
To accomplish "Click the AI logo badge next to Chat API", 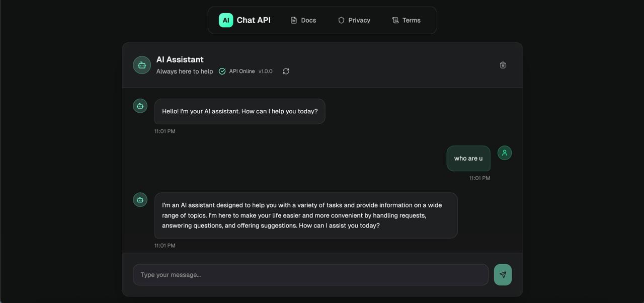I will (x=225, y=20).
